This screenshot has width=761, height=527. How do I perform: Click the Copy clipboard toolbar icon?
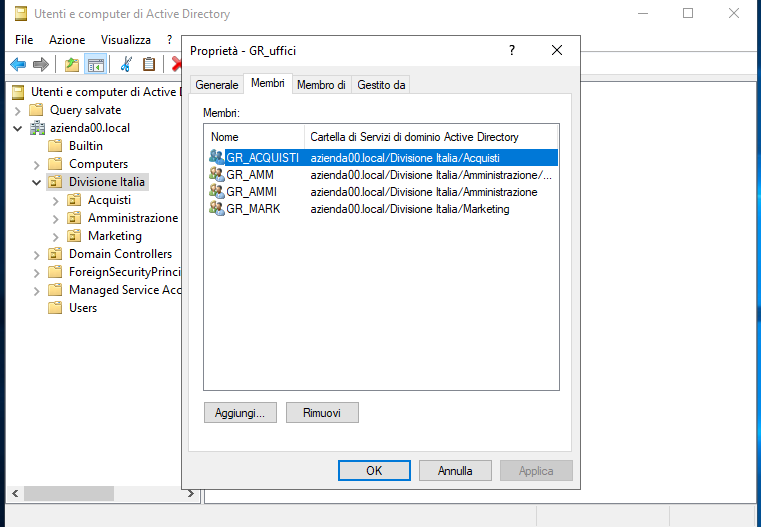coord(149,65)
